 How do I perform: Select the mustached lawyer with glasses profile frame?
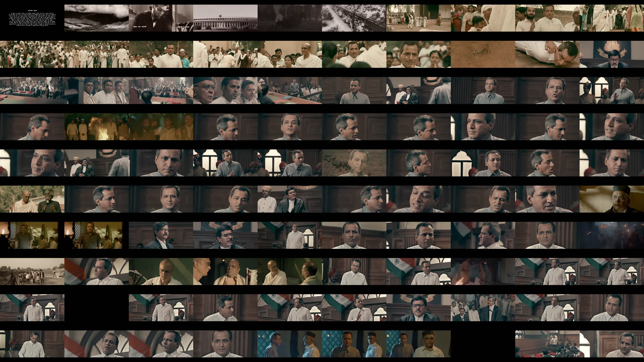coord(161,235)
